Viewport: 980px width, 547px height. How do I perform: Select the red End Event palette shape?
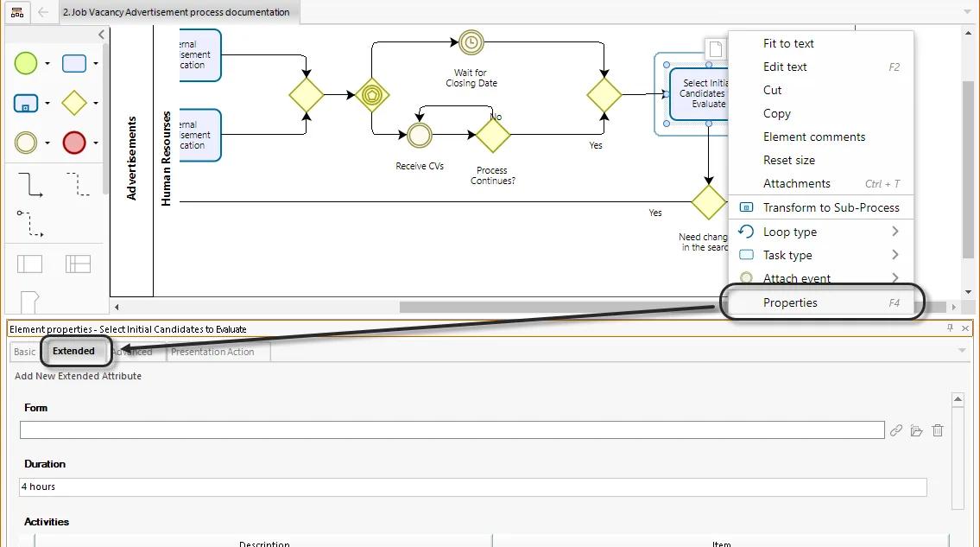[73, 143]
